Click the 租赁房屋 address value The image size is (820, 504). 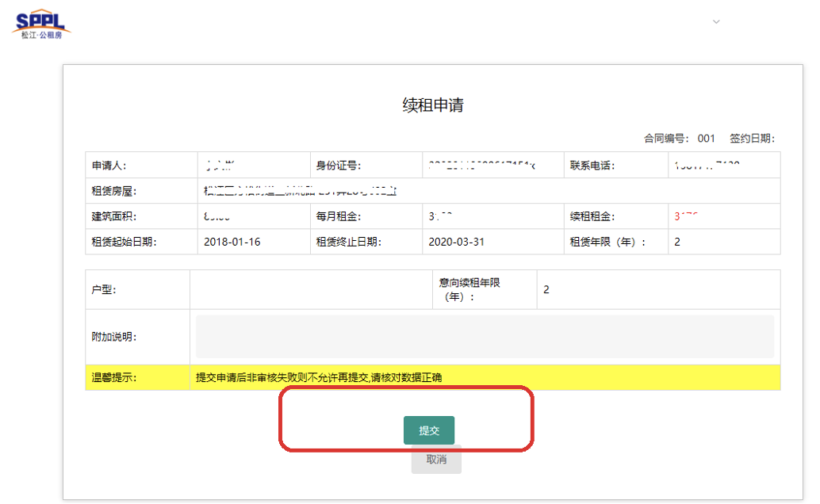pos(300,191)
